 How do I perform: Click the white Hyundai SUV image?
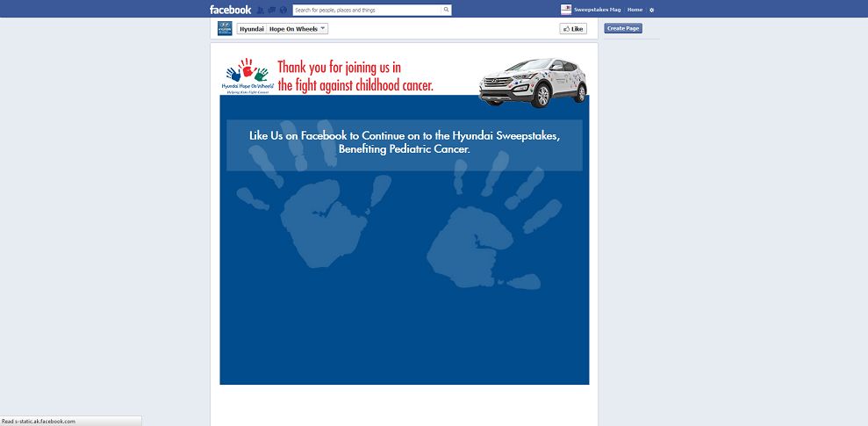(x=533, y=82)
